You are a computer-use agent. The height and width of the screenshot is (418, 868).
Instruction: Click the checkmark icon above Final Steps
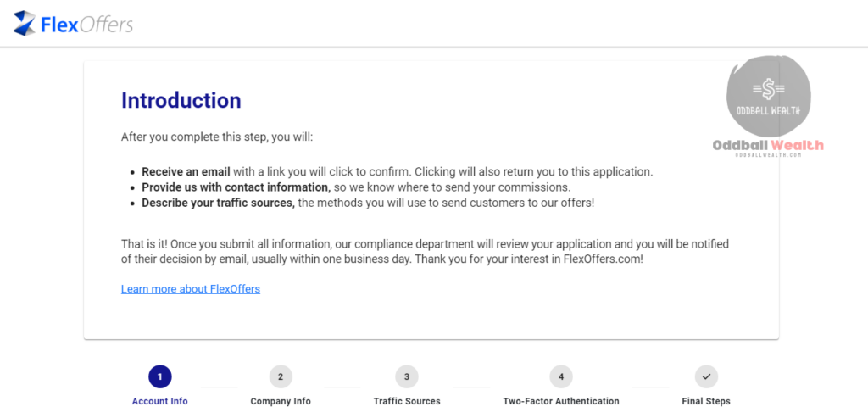point(706,377)
